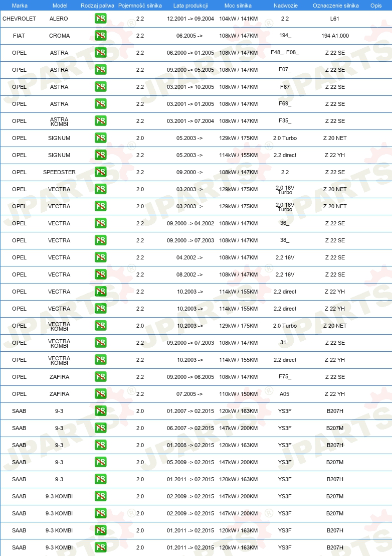392x556 pixels.
Task: Click fuel icon in ZAFIRA A05 row
Action: click(x=101, y=393)
